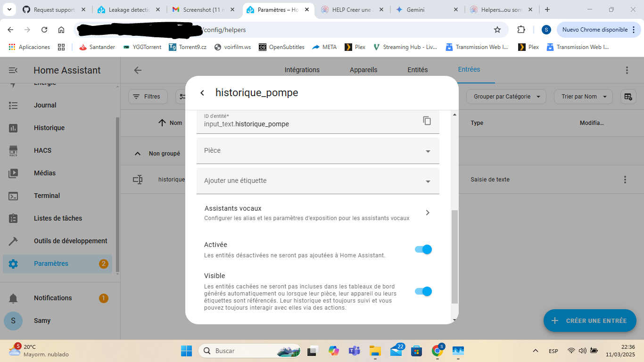The height and width of the screenshot is (362, 644).
Task: Open the three-dot menu for historique row
Action: (x=625, y=180)
